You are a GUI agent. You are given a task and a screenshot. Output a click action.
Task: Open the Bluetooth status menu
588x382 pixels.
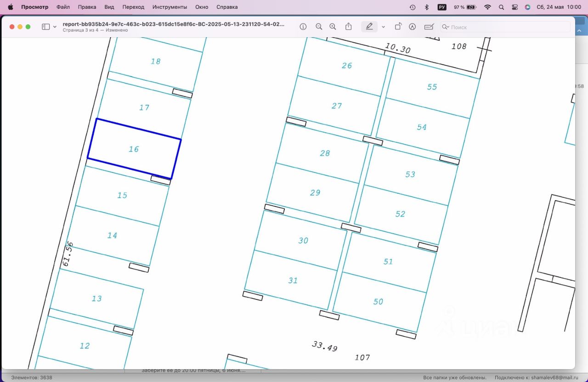coord(426,7)
